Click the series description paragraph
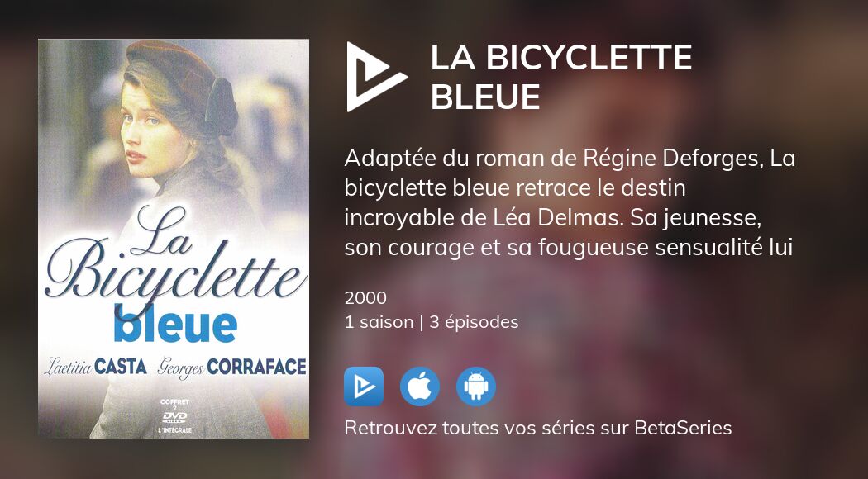Viewport: 868px width, 479px height. (x=570, y=203)
